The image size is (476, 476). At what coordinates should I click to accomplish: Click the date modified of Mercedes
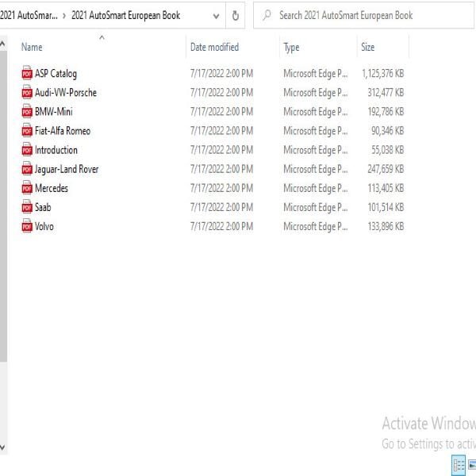point(221,188)
